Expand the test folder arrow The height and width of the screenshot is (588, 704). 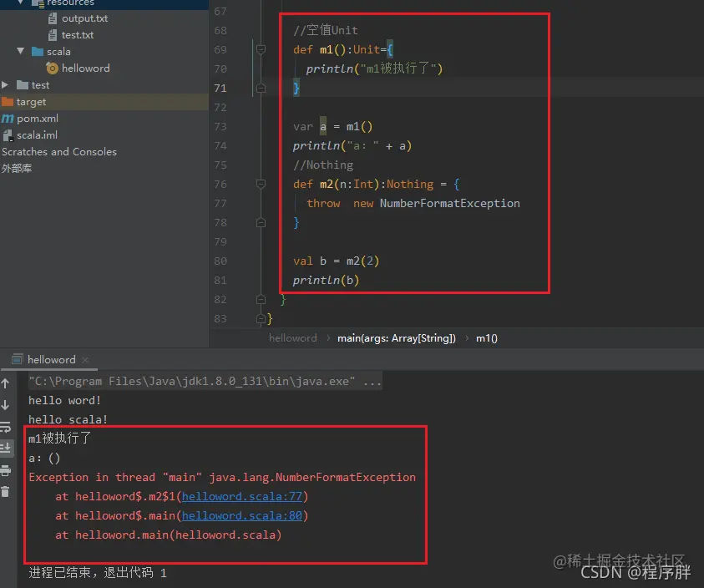(x=5, y=85)
